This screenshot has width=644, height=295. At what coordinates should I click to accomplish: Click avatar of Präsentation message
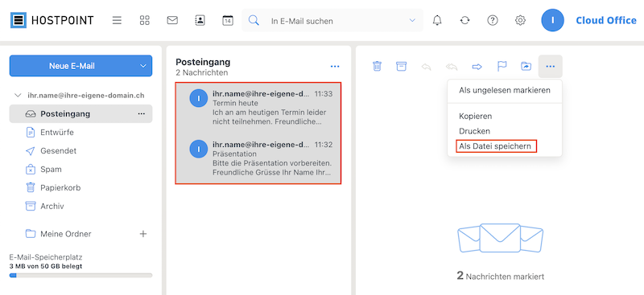pos(198,149)
